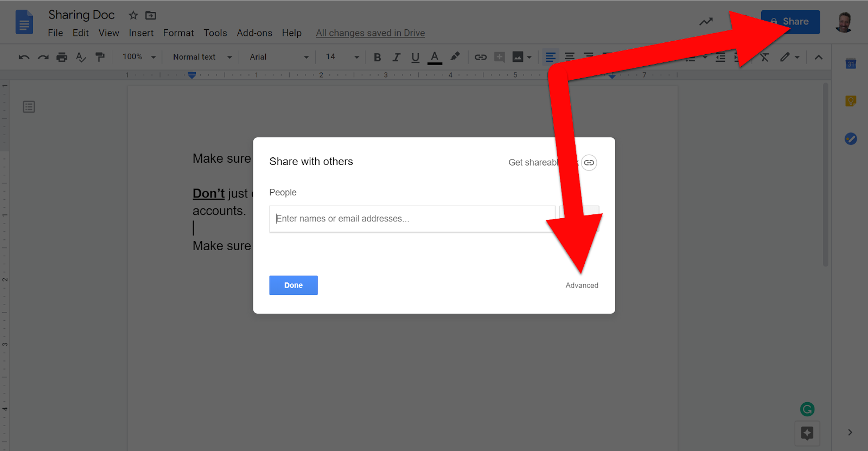This screenshot has height=451, width=868.
Task: Click the Decrease indent icon
Action: pyautogui.click(x=720, y=57)
